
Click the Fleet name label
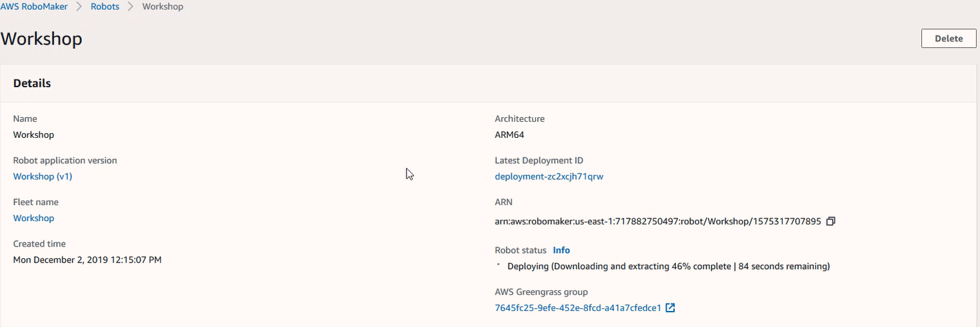point(36,202)
